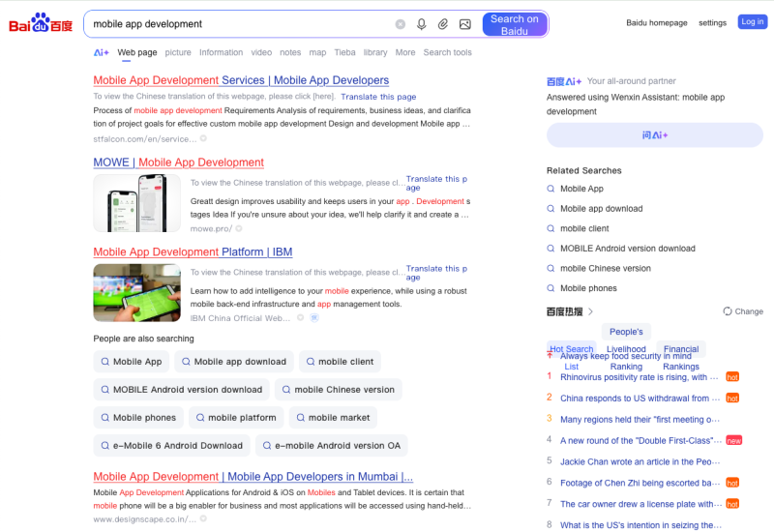Screen dimensions: 774x532
Task: Open hot item China responds to US withdrawal
Action: tap(640, 399)
